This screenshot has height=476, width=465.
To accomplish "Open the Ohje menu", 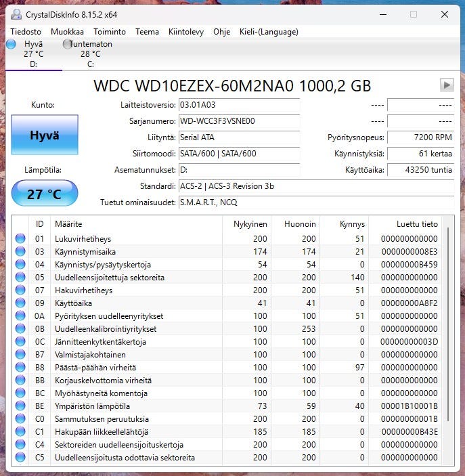I will [221, 32].
